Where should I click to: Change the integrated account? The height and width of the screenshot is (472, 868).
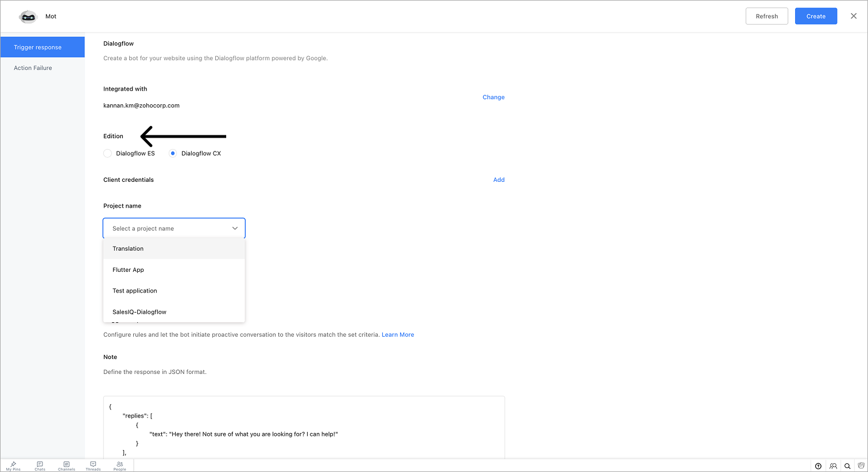pos(493,97)
